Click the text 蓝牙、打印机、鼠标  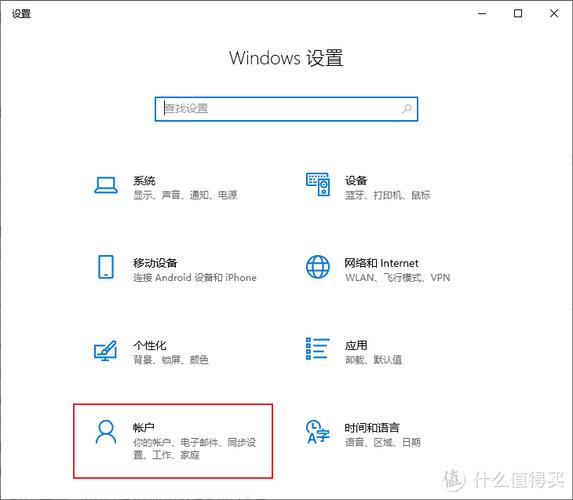click(x=387, y=195)
